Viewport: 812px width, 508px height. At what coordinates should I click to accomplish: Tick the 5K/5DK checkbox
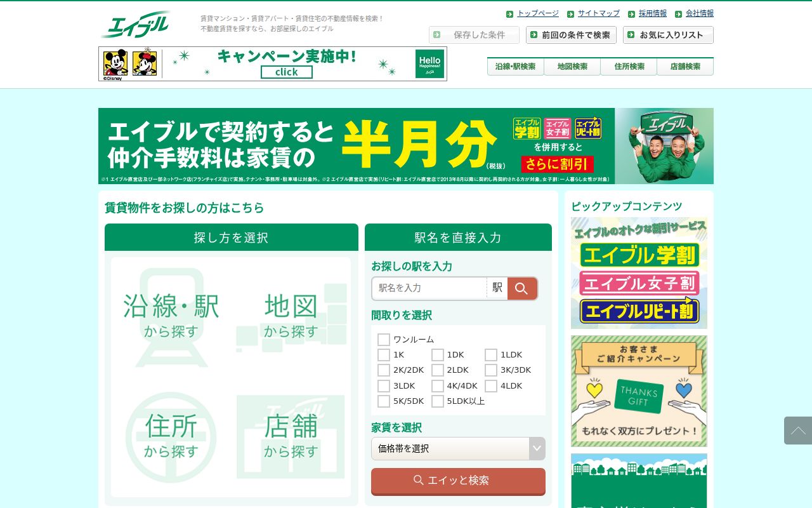tap(384, 401)
